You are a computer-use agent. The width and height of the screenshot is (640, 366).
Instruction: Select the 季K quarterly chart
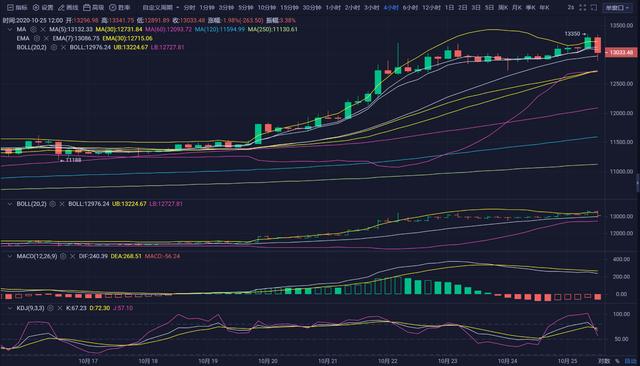pos(530,7)
